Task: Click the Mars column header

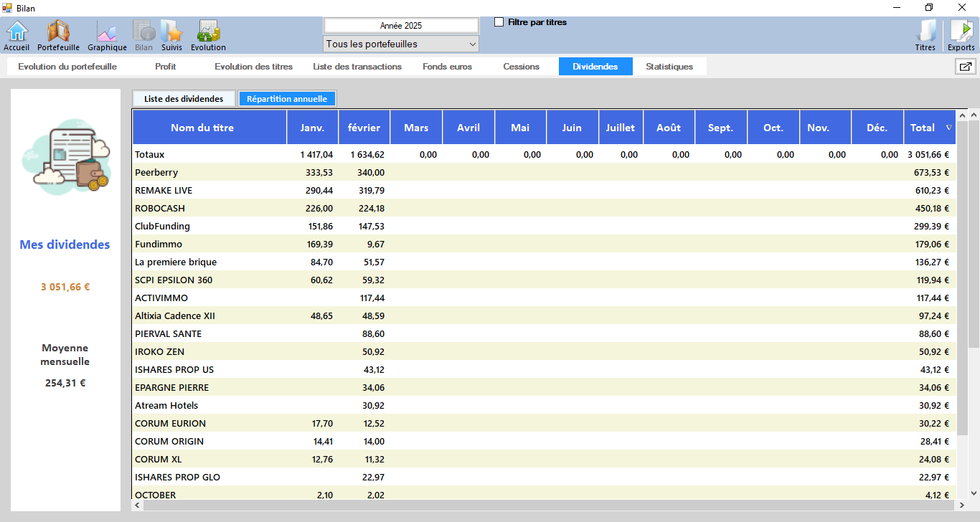Action: pyautogui.click(x=416, y=128)
